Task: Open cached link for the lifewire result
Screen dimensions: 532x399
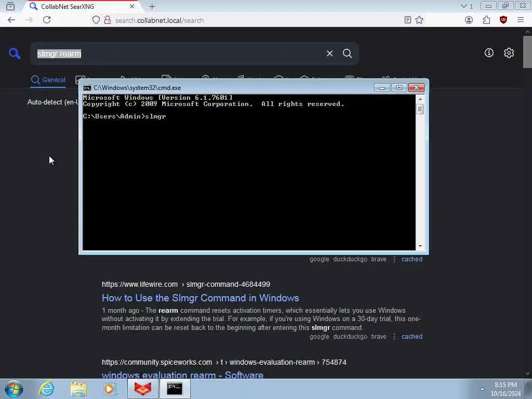Action: 412,337
